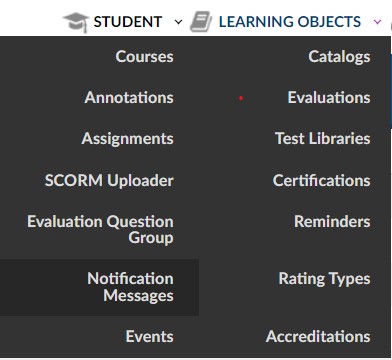
Task: Collapse the Learning Objects purple chevron
Action: point(377,22)
